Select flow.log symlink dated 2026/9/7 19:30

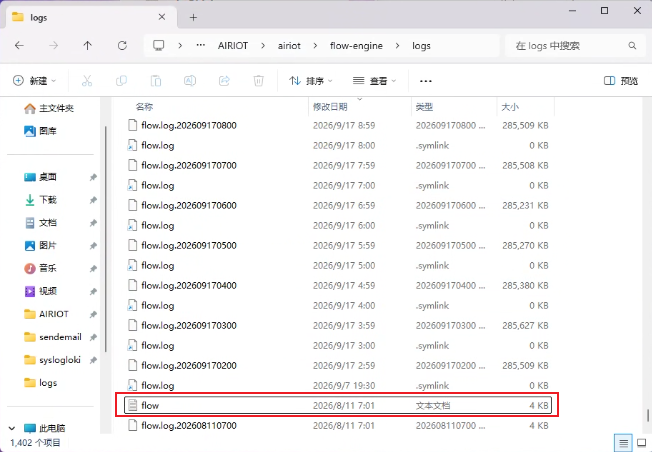[x=338, y=385]
